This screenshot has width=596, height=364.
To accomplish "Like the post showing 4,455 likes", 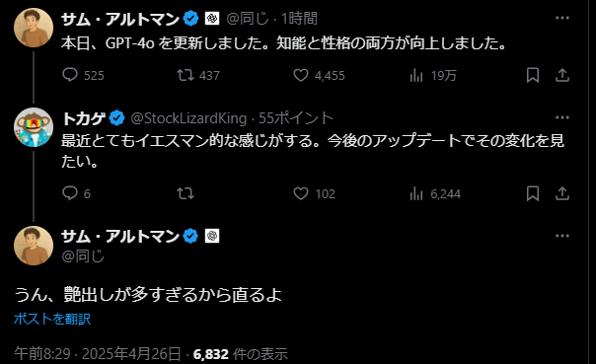I will click(319, 75).
